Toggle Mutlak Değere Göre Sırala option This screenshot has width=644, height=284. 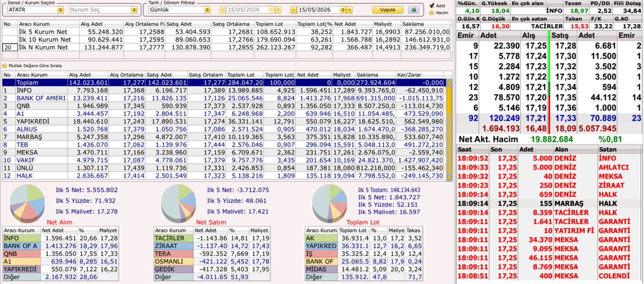tap(5, 66)
